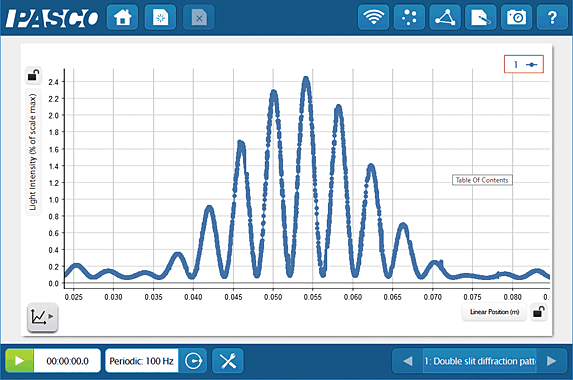Image resolution: width=573 pixels, height=380 pixels.
Task: Go to the Home screen
Action: (x=122, y=17)
